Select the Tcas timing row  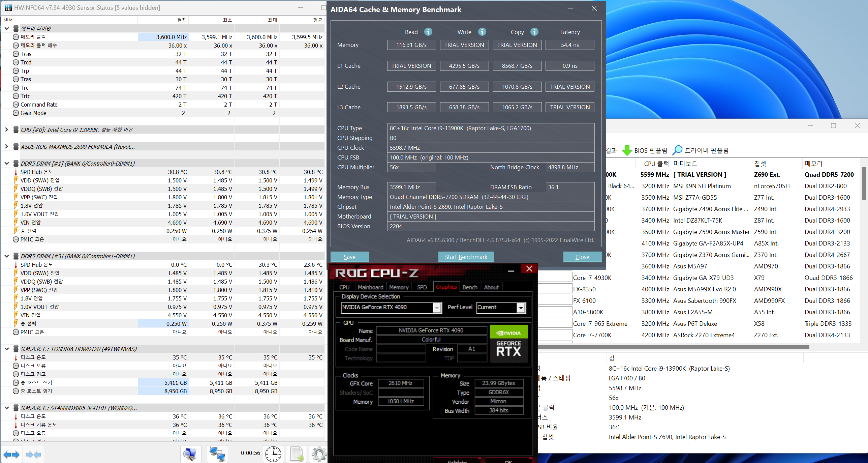click(x=163, y=54)
